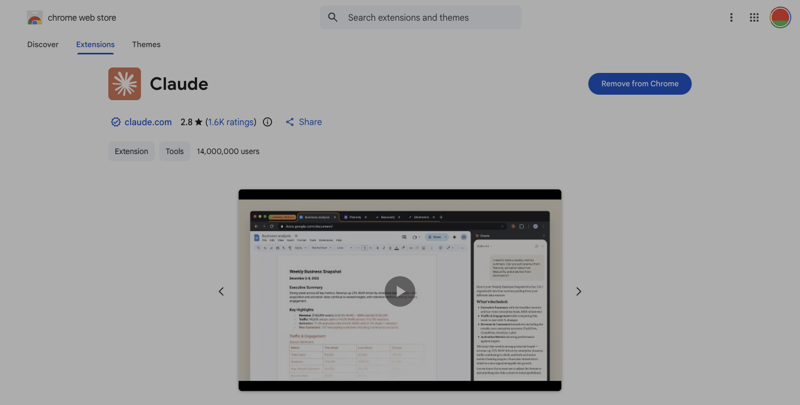Click the verified badge beside claude.com

point(116,122)
